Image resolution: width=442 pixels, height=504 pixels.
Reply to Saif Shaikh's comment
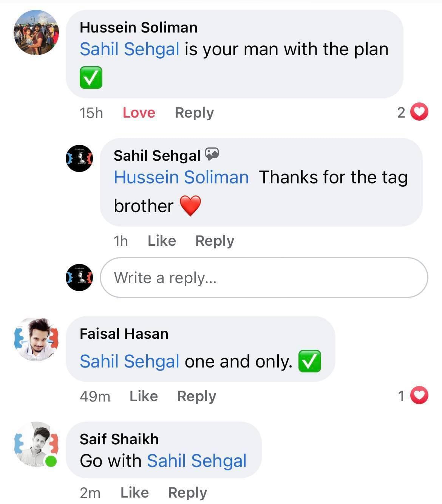(187, 493)
